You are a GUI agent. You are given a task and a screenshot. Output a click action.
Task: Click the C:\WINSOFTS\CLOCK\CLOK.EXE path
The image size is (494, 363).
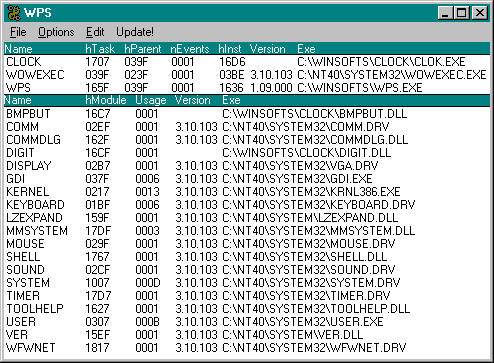381,62
